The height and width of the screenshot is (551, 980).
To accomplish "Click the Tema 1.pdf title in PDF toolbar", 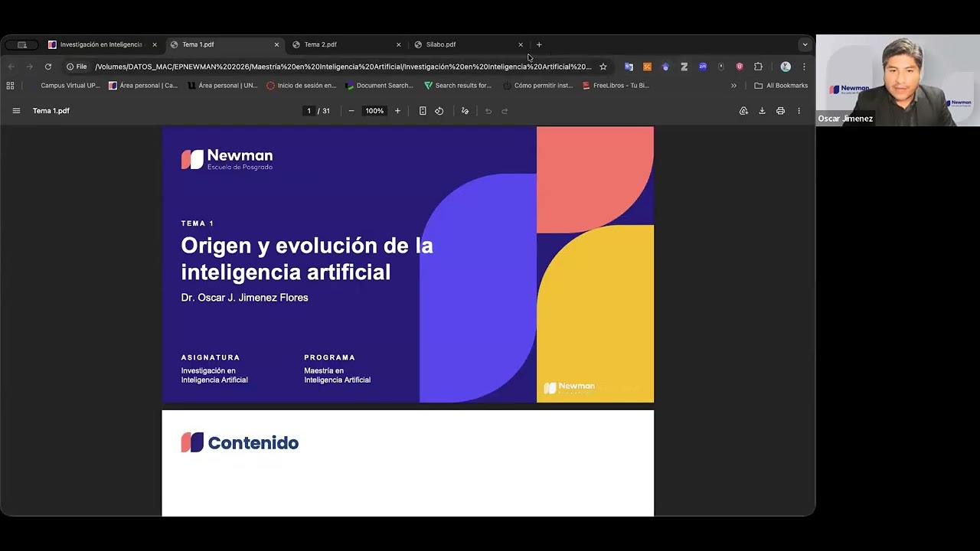I will click(x=51, y=111).
